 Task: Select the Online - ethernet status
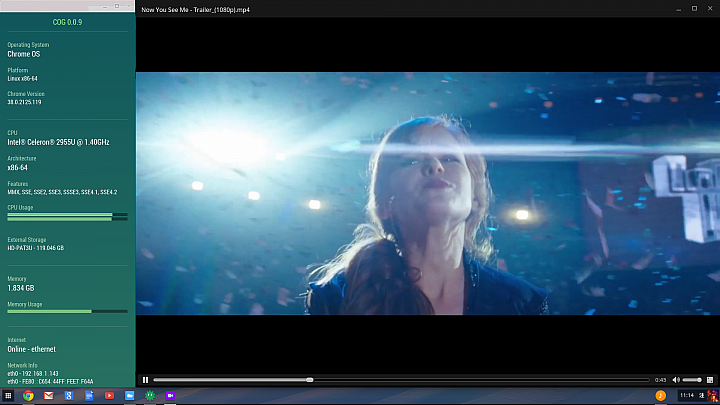coord(32,349)
